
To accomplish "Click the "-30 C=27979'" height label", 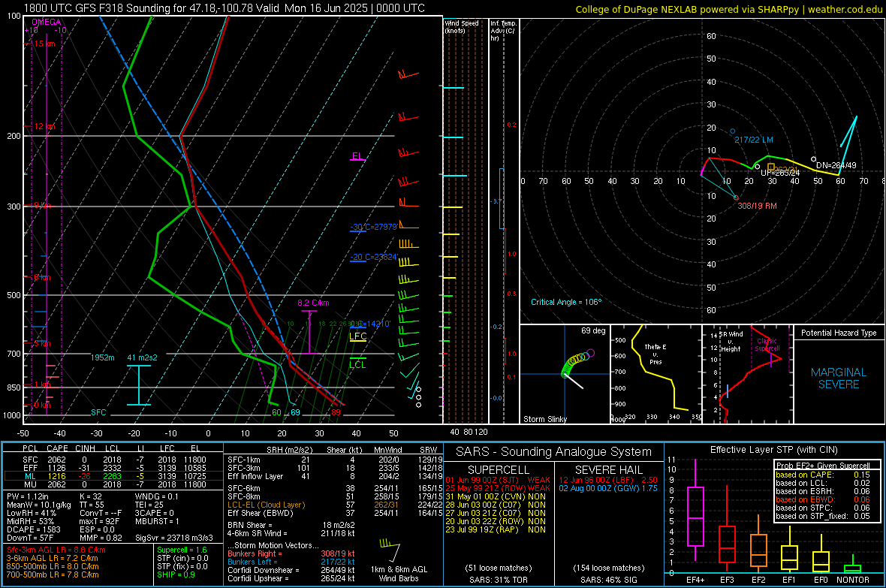I will [373, 227].
